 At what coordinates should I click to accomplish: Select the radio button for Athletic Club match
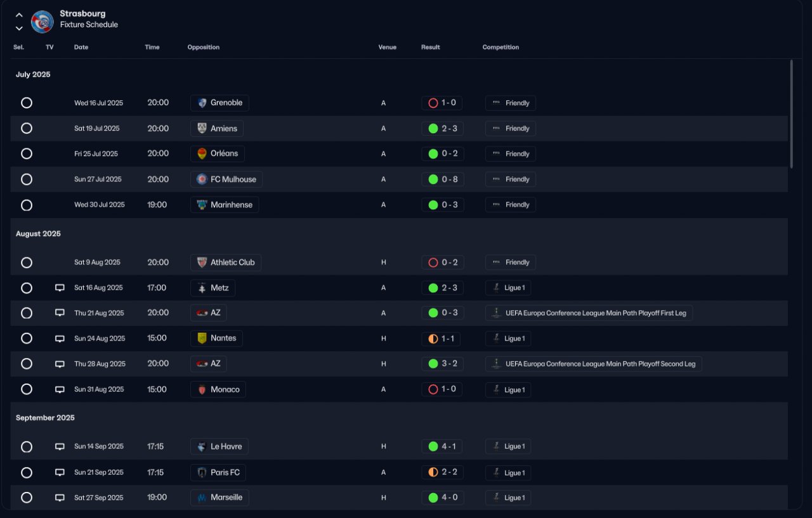coord(27,262)
